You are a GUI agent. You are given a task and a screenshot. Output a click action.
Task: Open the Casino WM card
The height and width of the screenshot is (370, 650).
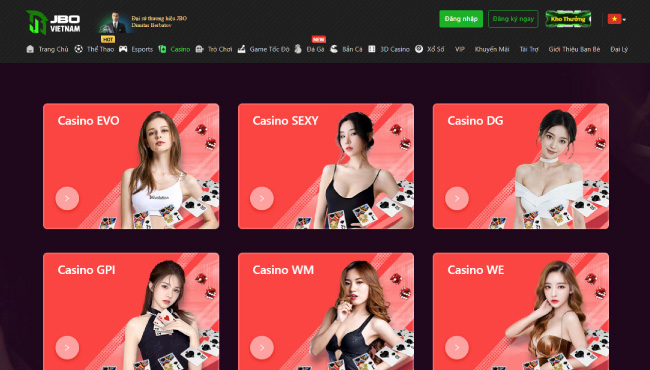click(x=326, y=311)
